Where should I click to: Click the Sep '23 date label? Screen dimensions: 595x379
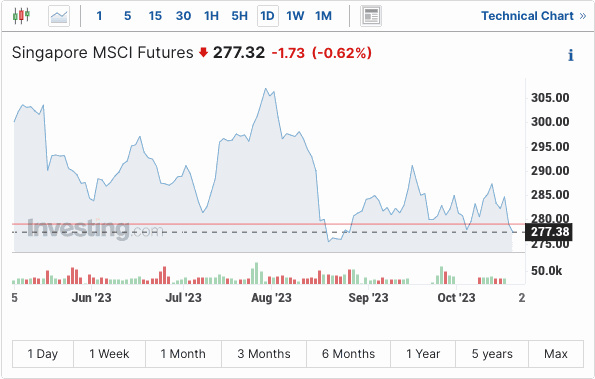(x=368, y=298)
